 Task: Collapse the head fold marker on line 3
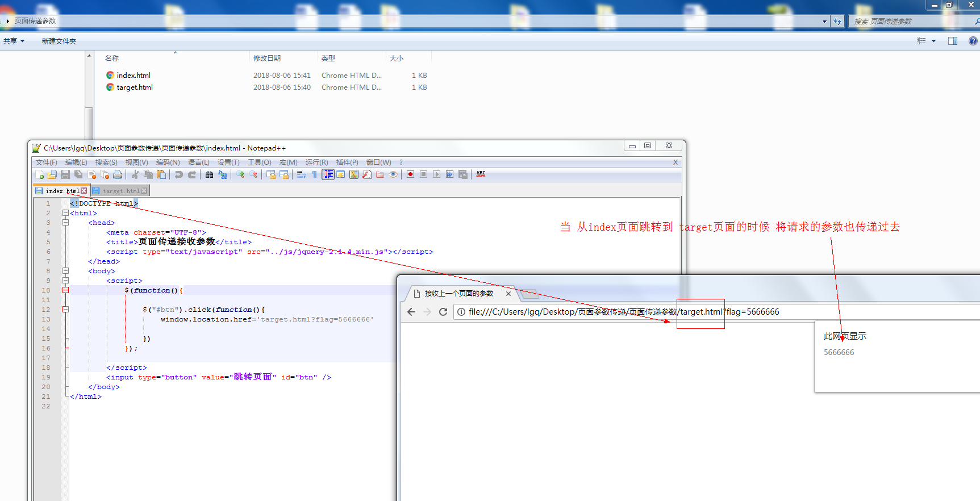coord(65,223)
